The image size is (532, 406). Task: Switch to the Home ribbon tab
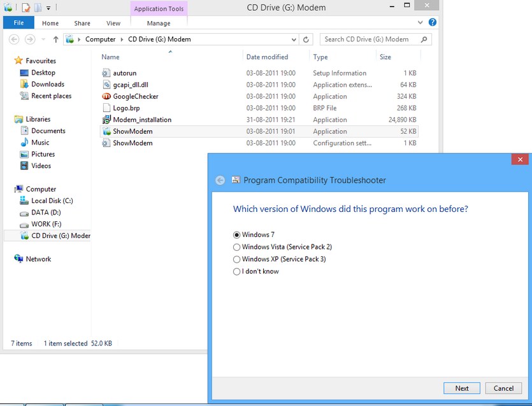50,23
